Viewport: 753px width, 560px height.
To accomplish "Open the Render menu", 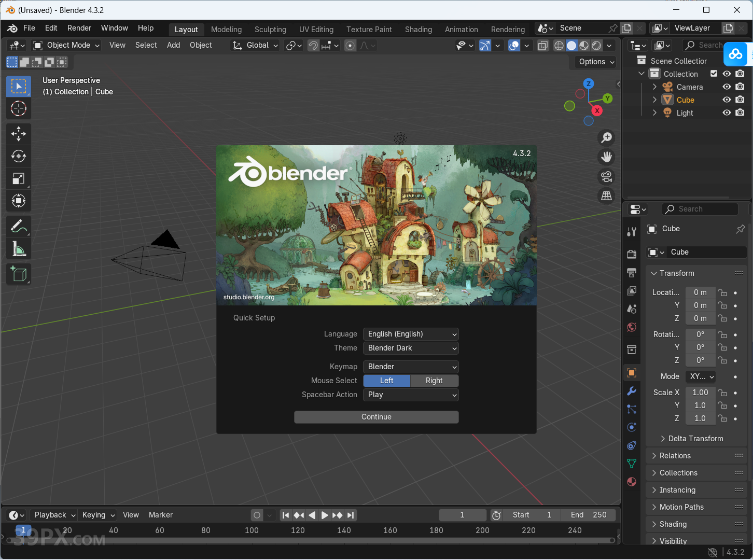I will (x=79, y=27).
